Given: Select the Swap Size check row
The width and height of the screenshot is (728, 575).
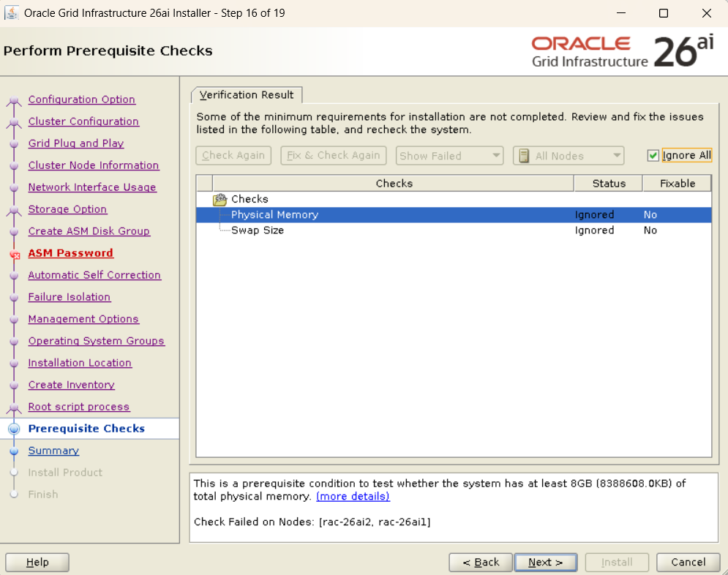Looking at the screenshot, I should click(258, 230).
